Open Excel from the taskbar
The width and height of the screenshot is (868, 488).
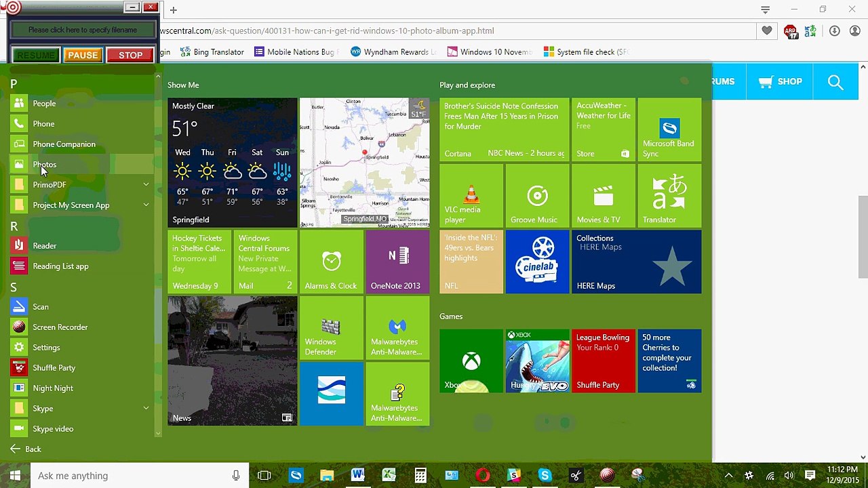click(x=389, y=475)
